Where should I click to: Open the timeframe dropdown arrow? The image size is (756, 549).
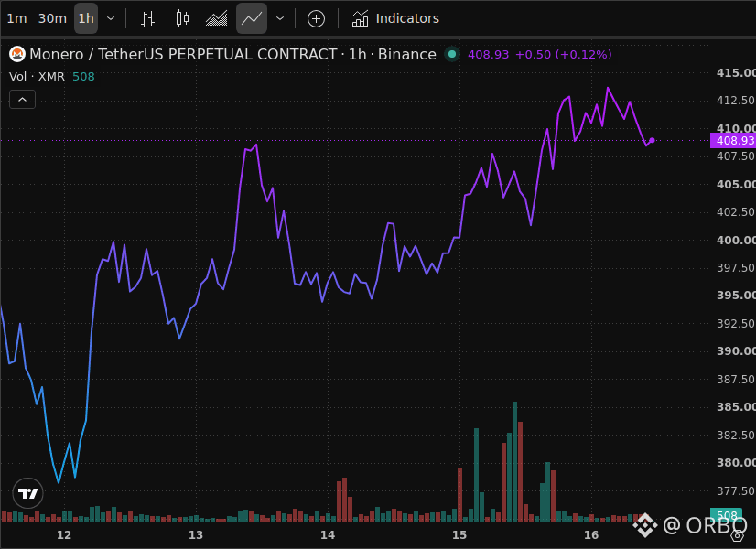(x=111, y=18)
